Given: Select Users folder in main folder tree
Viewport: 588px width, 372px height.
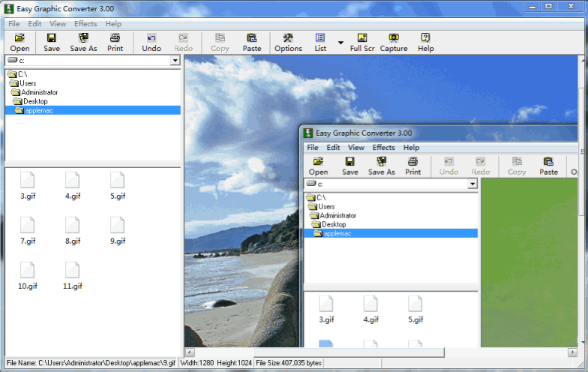Looking at the screenshot, I should (x=22, y=83).
